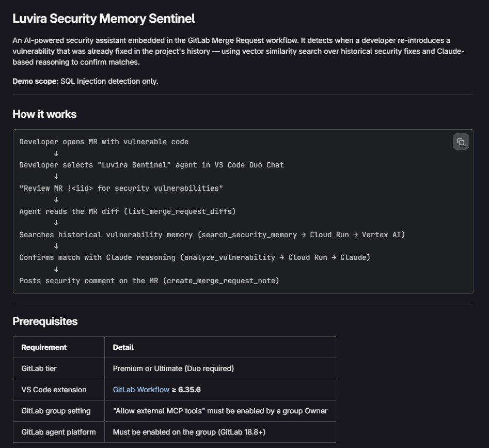Select the VS Code extension table cell
Screen dimensions: 489x448
[54, 390]
